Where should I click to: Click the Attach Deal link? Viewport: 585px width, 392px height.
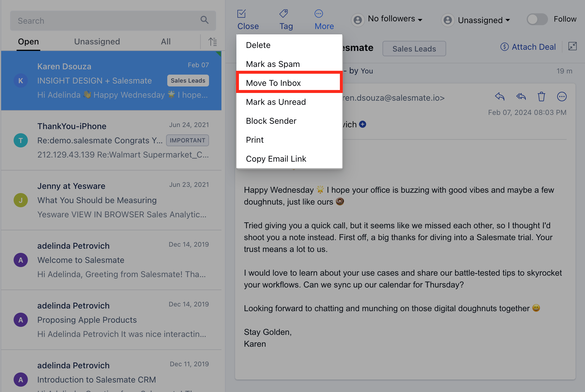click(x=528, y=47)
